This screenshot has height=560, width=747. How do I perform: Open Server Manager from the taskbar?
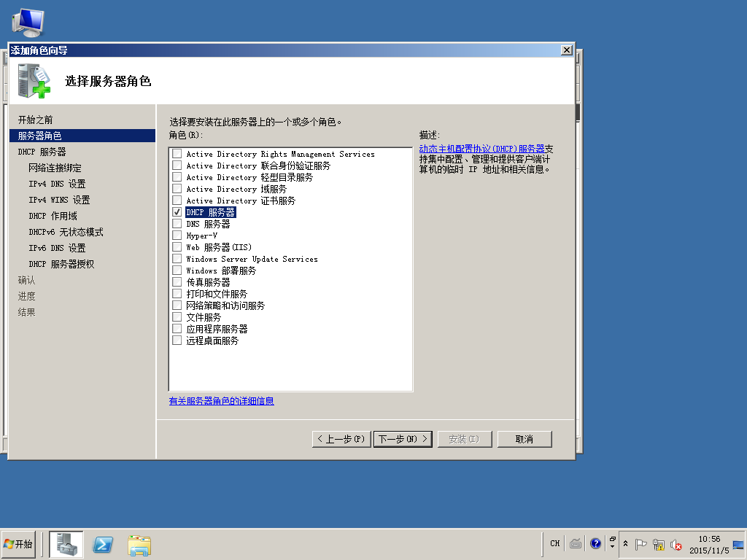click(x=66, y=544)
